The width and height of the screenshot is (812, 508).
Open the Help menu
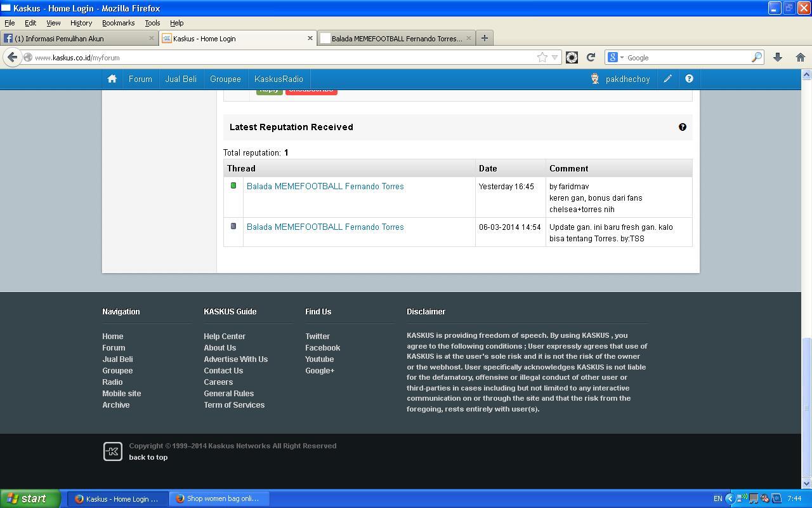click(x=177, y=23)
